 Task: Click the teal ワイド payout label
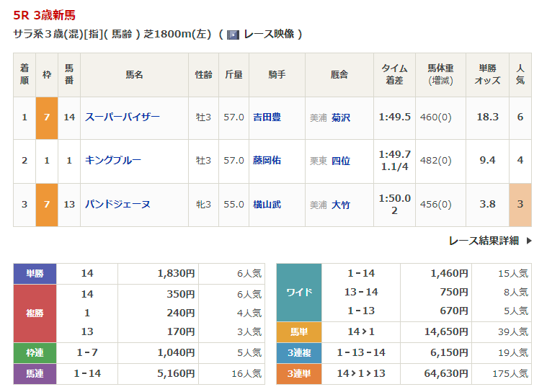point(299,292)
